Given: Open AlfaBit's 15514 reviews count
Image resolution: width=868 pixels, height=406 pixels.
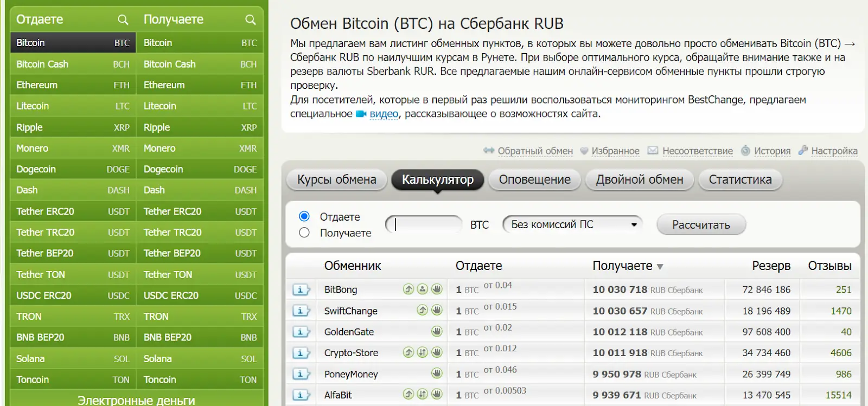Looking at the screenshot, I should click(x=838, y=395).
